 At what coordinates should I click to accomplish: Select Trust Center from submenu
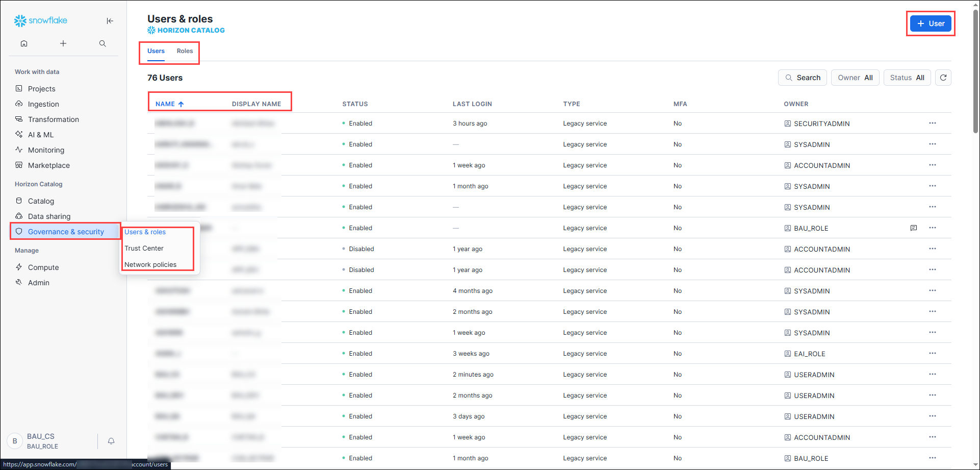click(144, 249)
